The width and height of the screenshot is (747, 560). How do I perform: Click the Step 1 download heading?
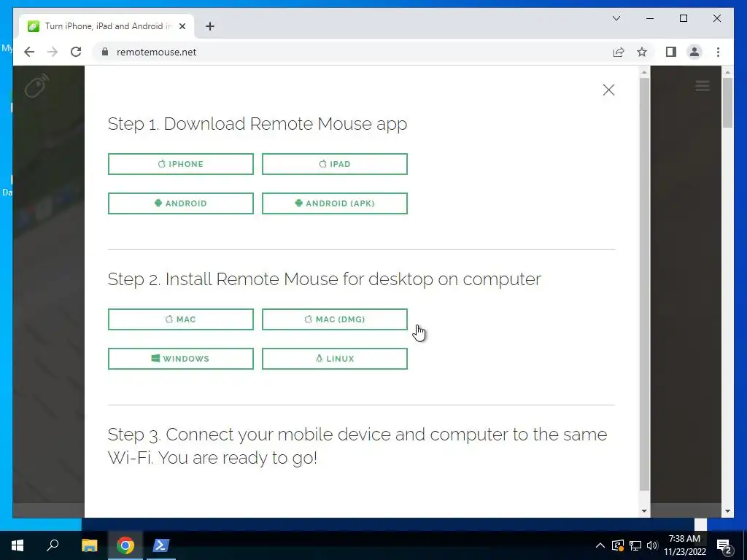[258, 124]
